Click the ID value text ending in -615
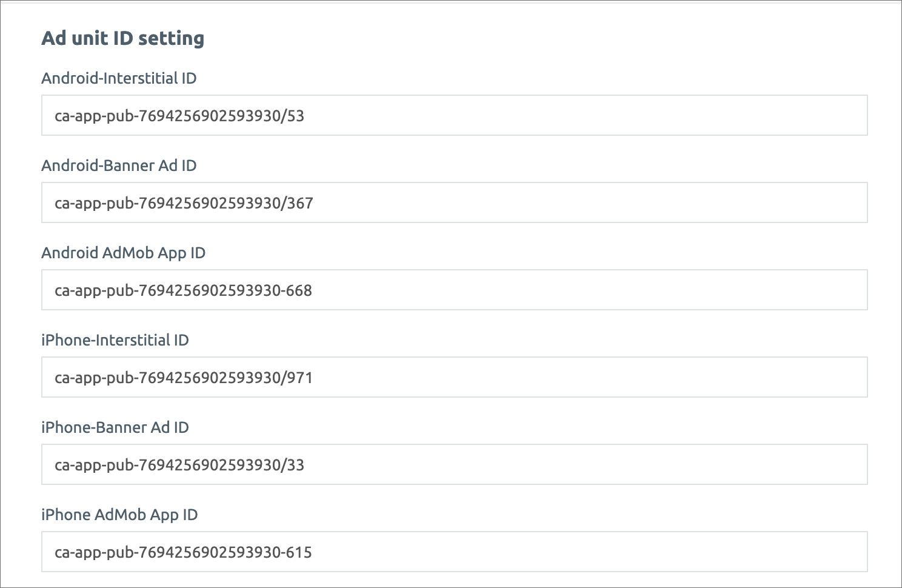902x588 pixels. 183,552
